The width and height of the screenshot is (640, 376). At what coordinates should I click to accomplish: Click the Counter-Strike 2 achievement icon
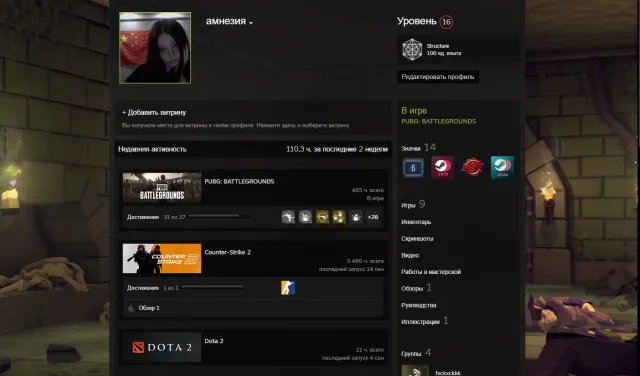pos(288,288)
